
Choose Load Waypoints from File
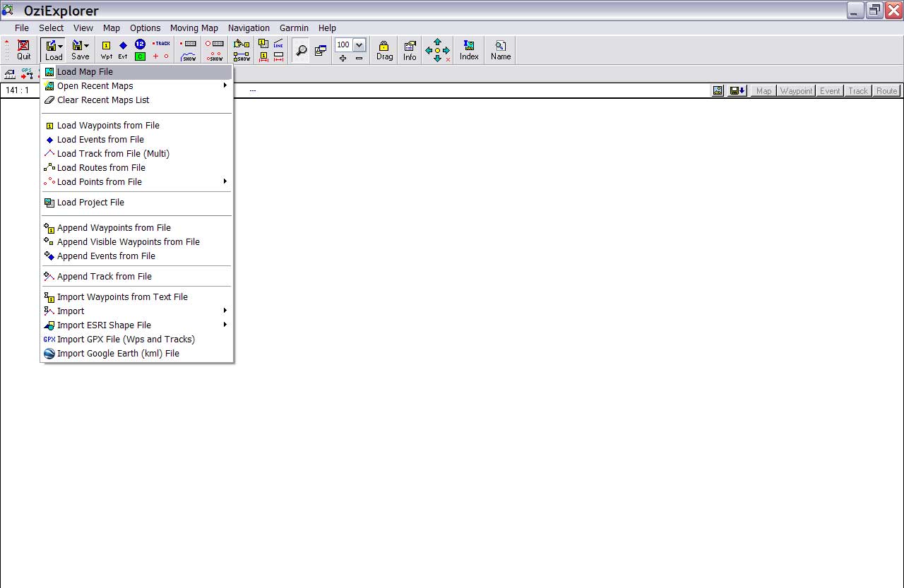pos(108,126)
